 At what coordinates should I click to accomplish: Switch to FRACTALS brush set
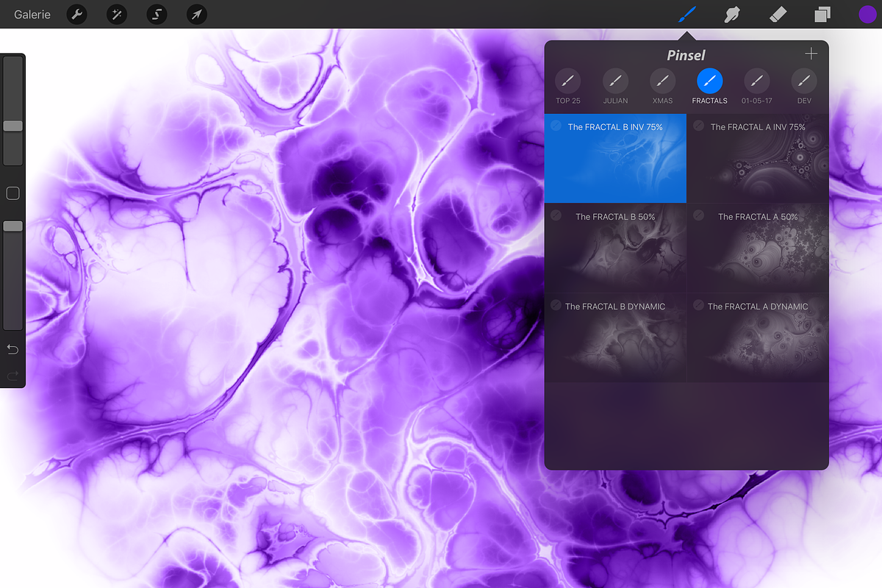click(x=709, y=87)
